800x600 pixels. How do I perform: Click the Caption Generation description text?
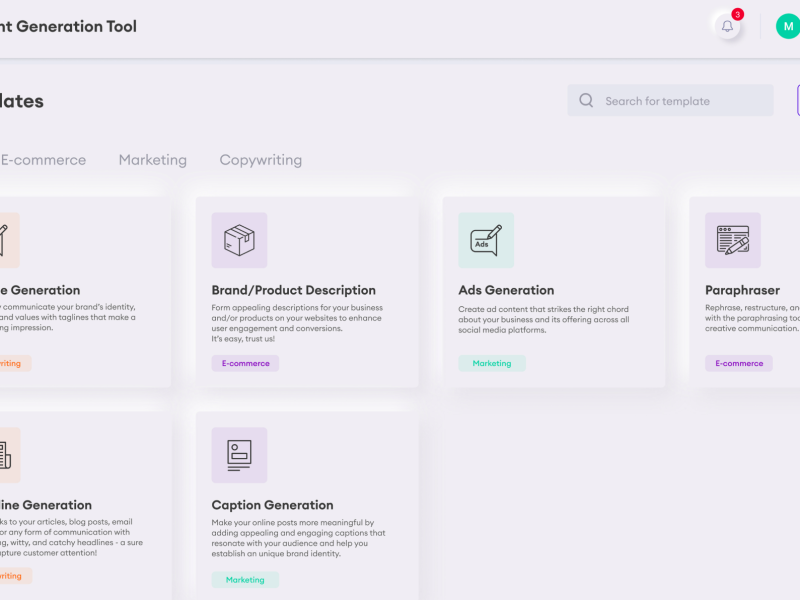point(298,538)
